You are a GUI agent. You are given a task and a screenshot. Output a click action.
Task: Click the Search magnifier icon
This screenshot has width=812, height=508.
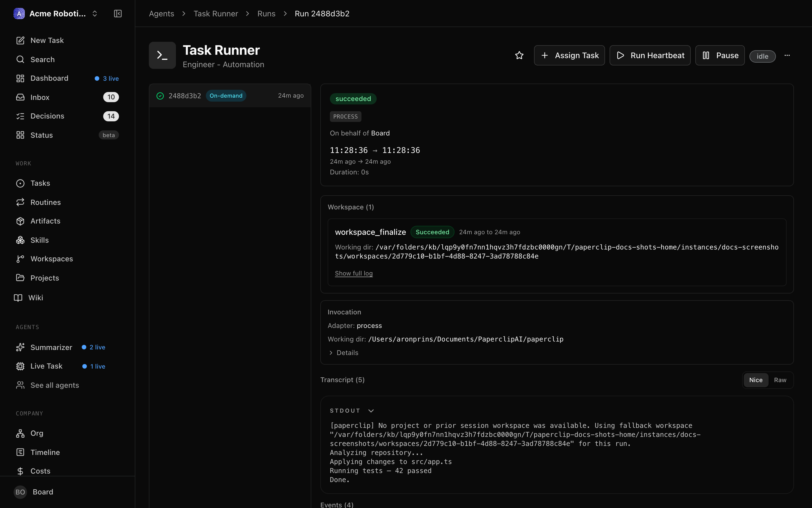pyautogui.click(x=20, y=60)
